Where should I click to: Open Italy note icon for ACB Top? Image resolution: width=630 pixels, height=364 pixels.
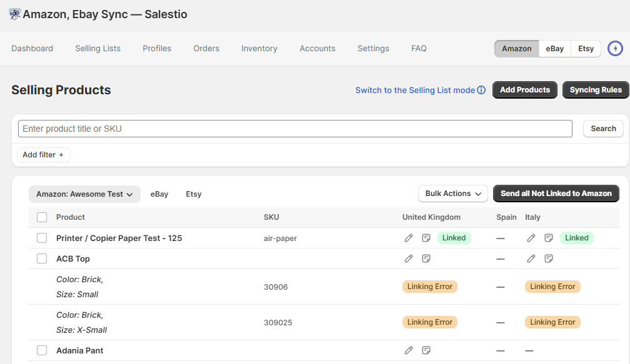[549, 258]
